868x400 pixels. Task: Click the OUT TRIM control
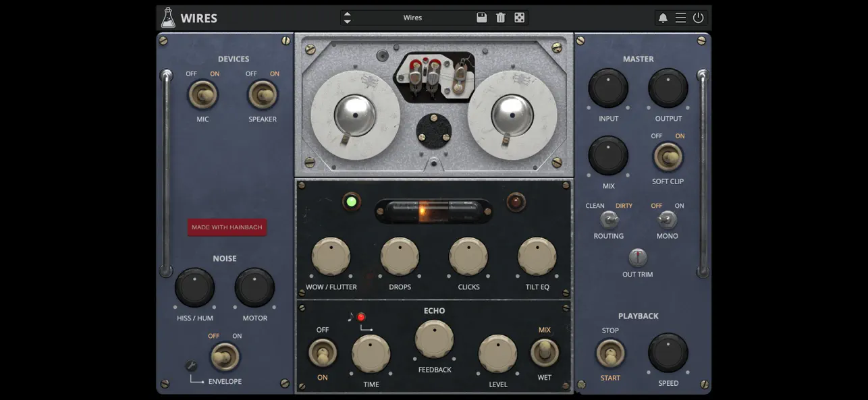637,257
